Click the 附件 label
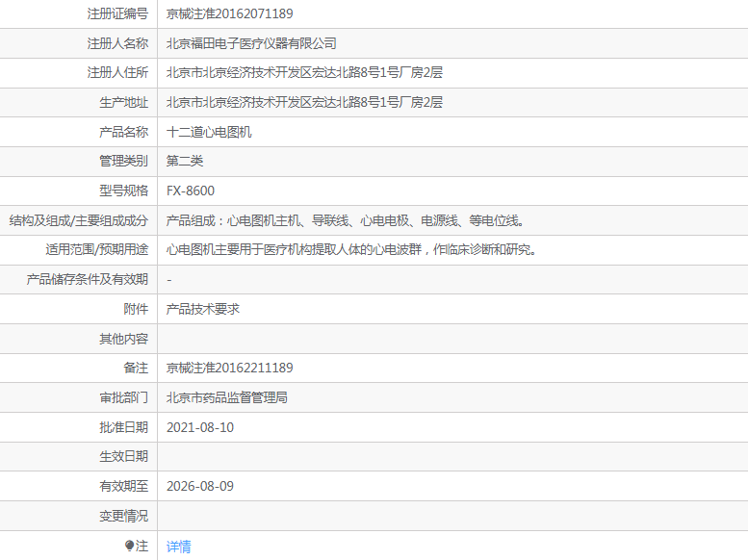The height and width of the screenshot is (560, 748). pyautogui.click(x=136, y=309)
